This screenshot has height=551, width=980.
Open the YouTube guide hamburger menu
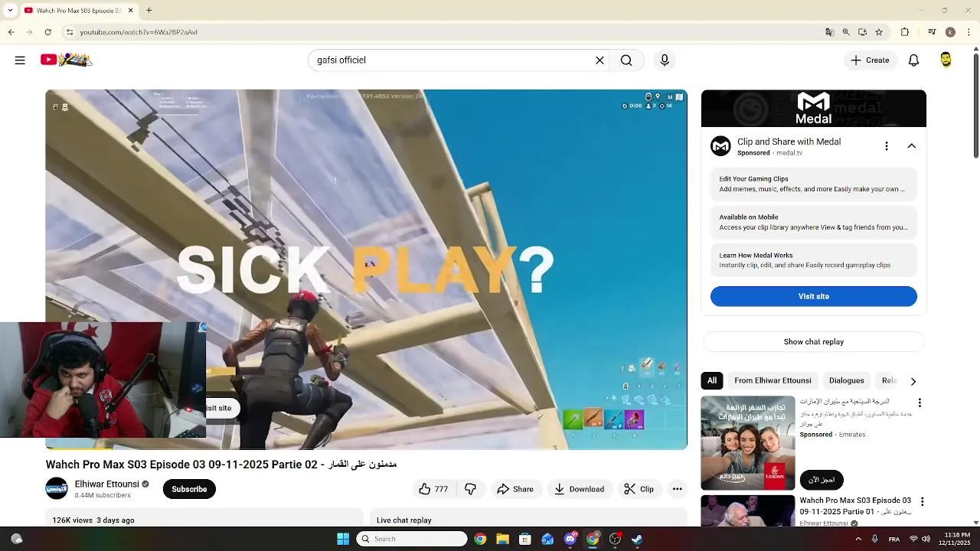pos(20,60)
